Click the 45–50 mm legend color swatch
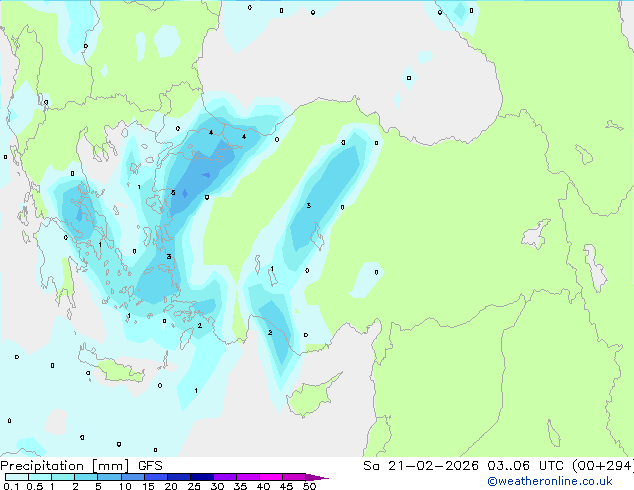The height and width of the screenshot is (490, 634). [x=294, y=477]
